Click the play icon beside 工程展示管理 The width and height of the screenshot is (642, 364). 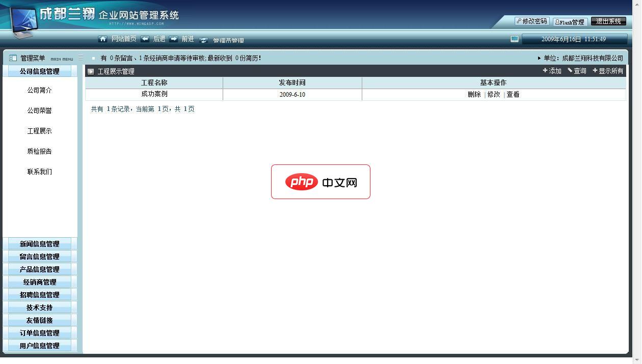(x=91, y=72)
